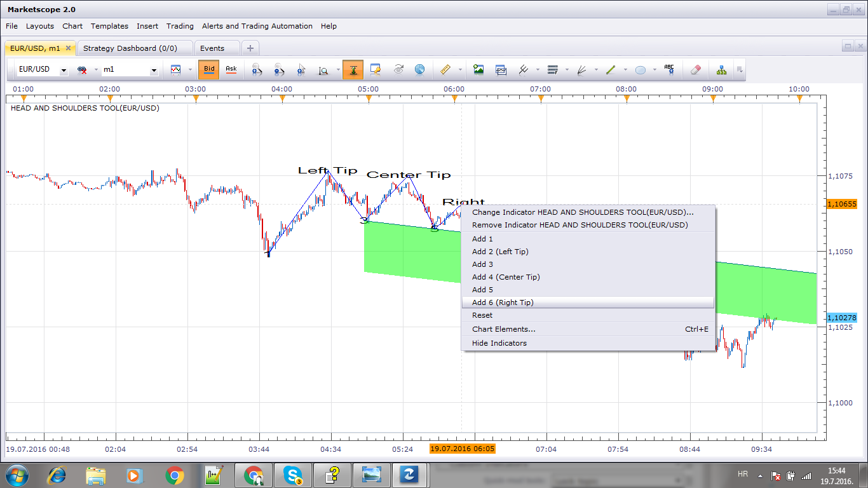Click the HEAD AND SHOULDERS TOOL(EUR/USD) label

(85, 108)
